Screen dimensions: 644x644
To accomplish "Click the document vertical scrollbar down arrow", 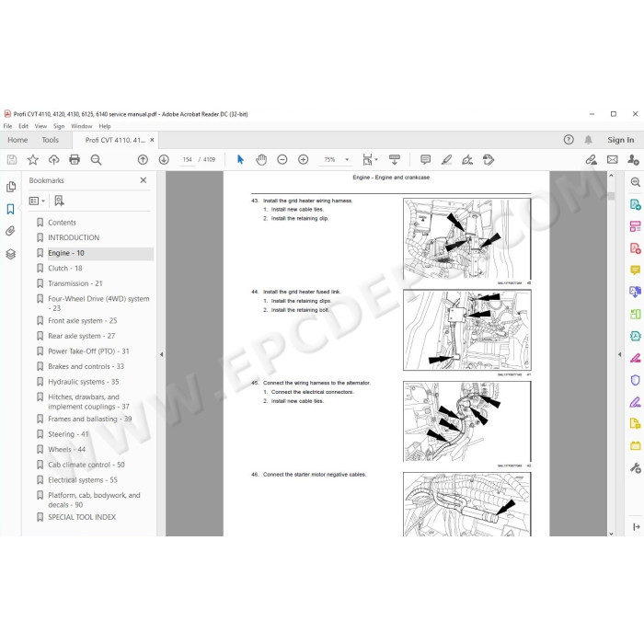I will coord(611,534).
